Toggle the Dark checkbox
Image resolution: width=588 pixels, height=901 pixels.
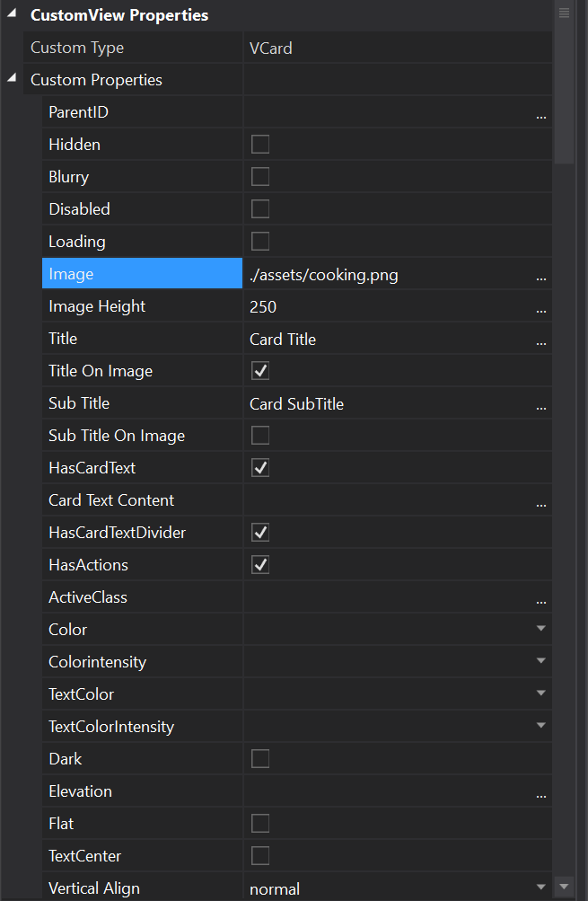pyautogui.click(x=260, y=759)
